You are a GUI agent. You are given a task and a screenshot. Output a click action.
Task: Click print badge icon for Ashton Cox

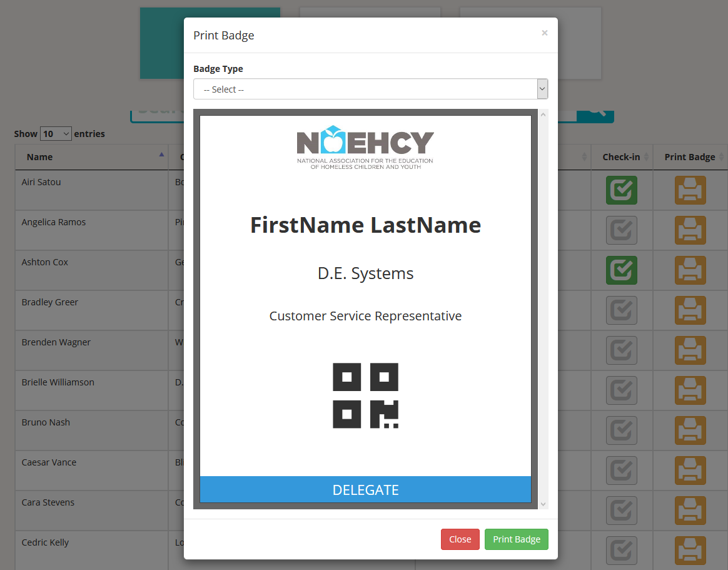click(x=690, y=270)
